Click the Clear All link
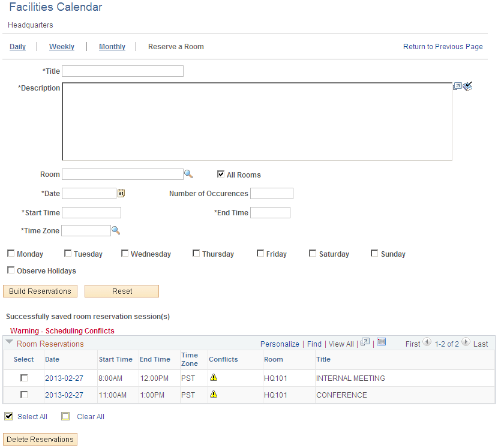 tap(91, 417)
